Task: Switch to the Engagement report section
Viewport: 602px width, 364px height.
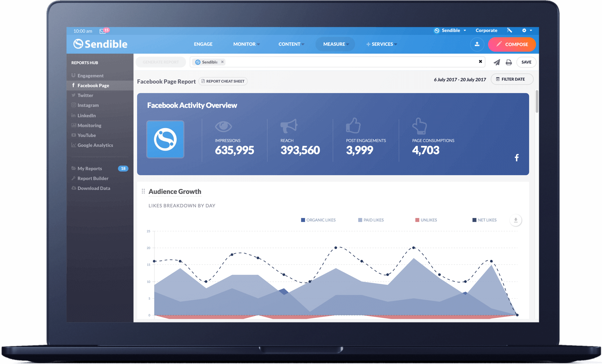Action: click(x=90, y=75)
